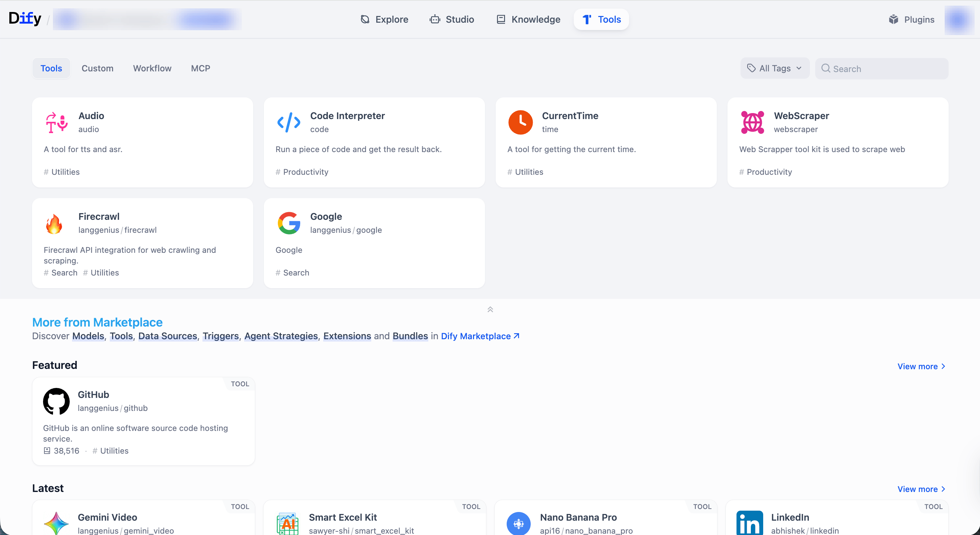This screenshot has height=535, width=980.
Task: Click the 'A tool for tts and asr.' description
Action: (x=83, y=149)
